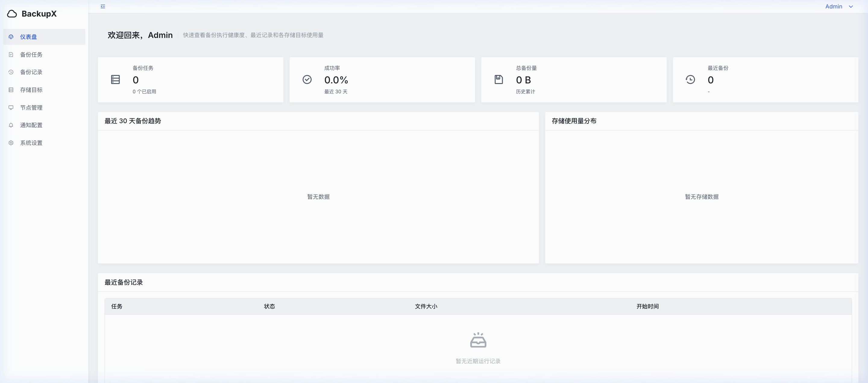Expand the Admin user dropdown arrow
868x383 pixels.
point(851,7)
